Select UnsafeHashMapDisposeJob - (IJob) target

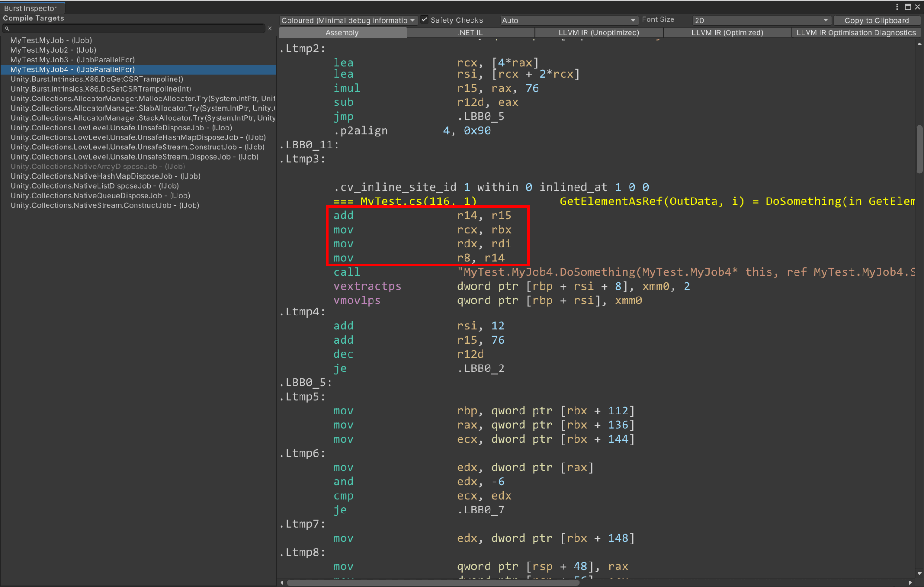(138, 137)
